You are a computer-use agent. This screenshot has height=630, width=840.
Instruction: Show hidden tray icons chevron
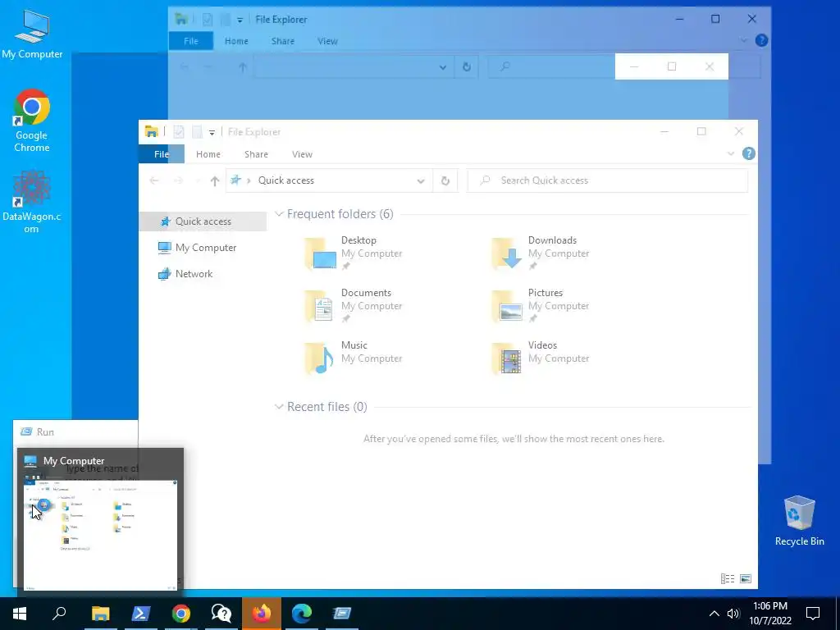(x=714, y=614)
